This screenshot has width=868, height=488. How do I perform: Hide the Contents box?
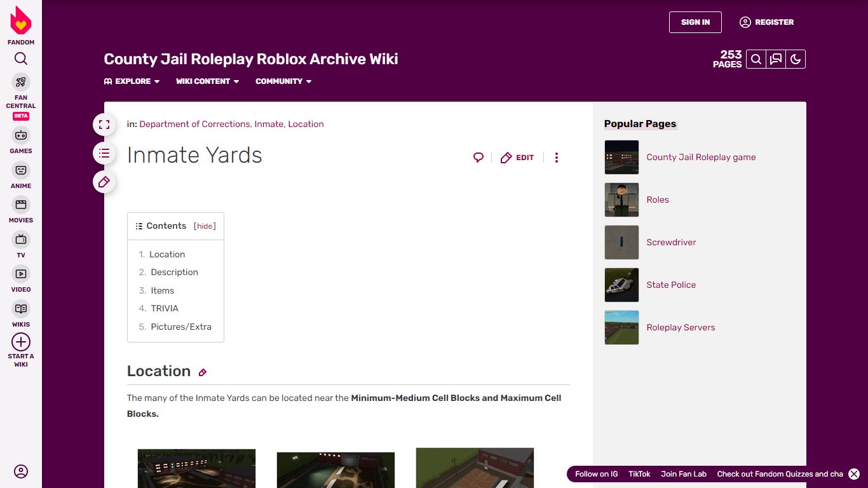coord(205,226)
